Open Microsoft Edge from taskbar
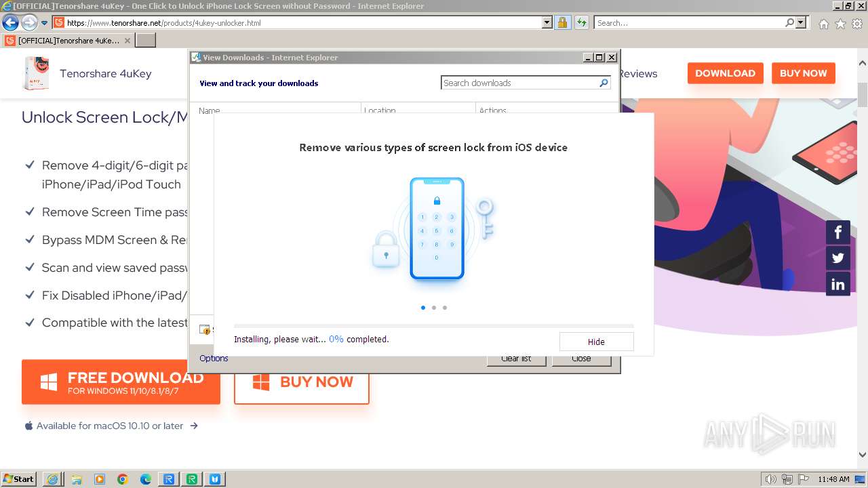868x488 pixels. tap(146, 479)
